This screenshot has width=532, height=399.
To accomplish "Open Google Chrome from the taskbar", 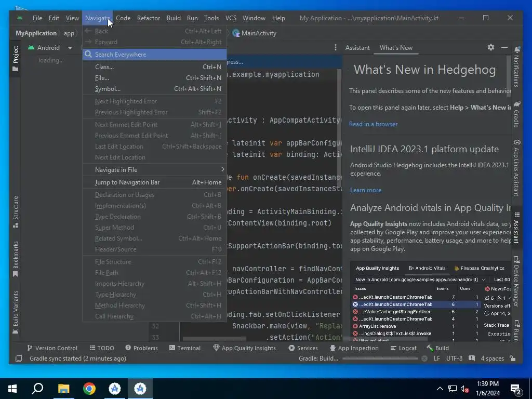I will coord(89,388).
